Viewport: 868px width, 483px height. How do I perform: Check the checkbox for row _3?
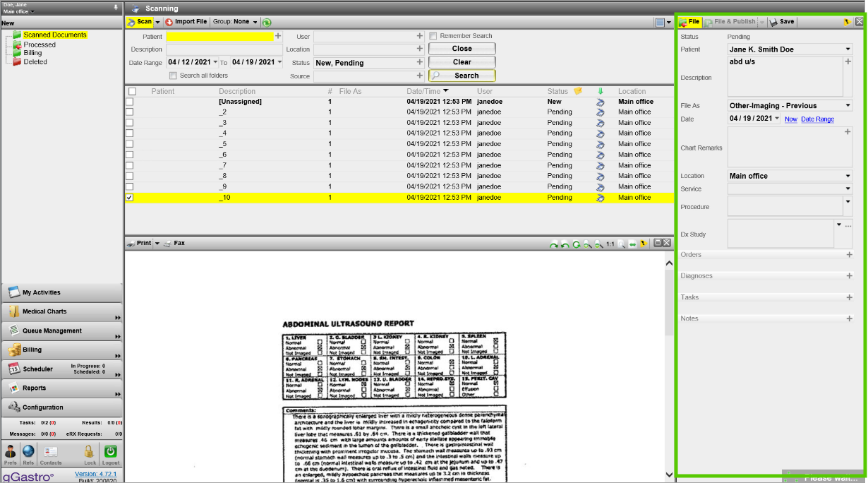130,122
